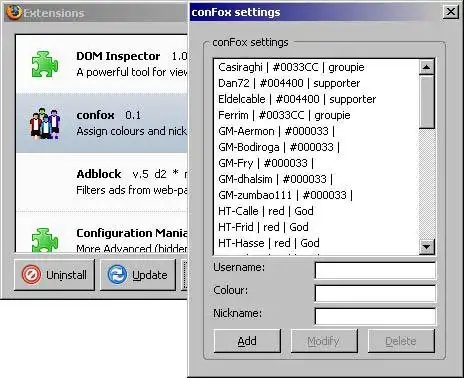This screenshot has height=378, width=464.
Task: Click the confox people group icon
Action: click(45, 123)
